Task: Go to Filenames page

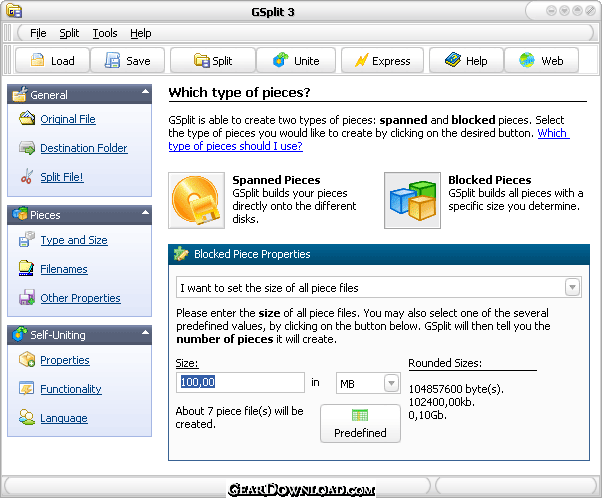Action: pyautogui.click(x=64, y=269)
